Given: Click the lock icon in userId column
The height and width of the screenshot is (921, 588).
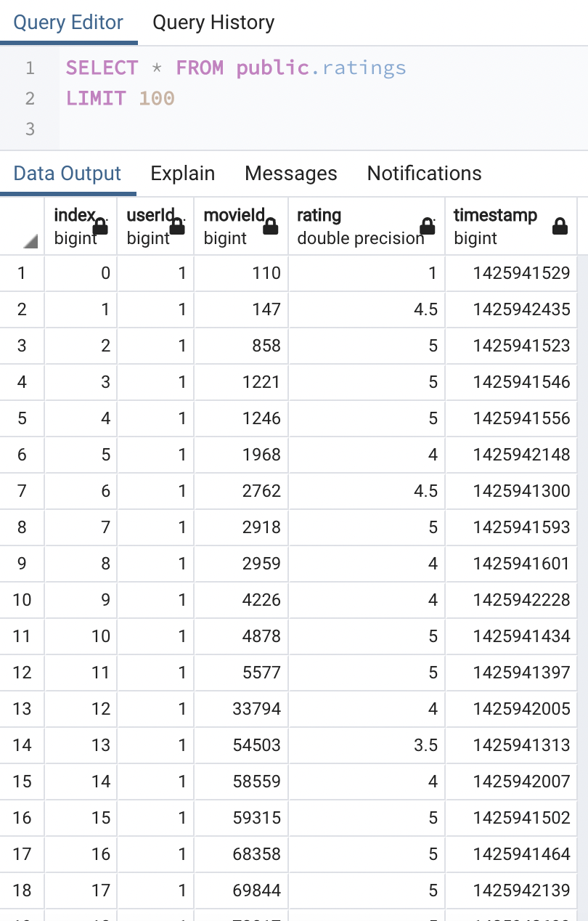Looking at the screenshot, I should click(176, 227).
